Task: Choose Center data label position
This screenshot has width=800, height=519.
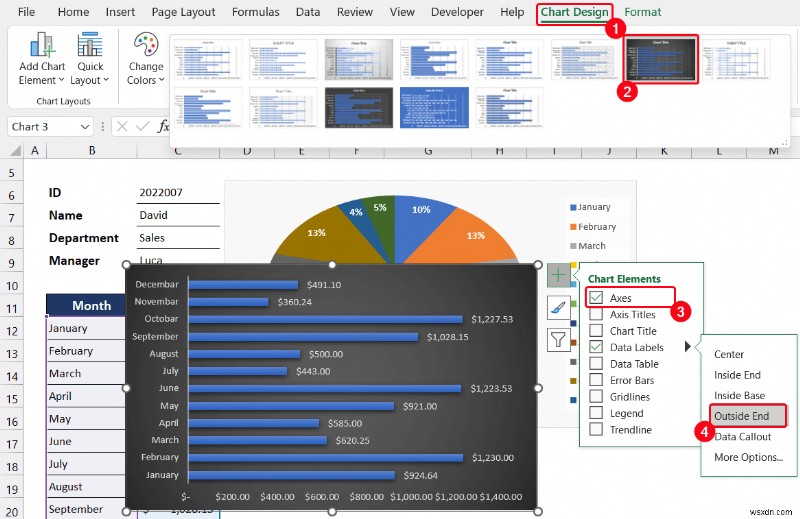Action: [729, 354]
